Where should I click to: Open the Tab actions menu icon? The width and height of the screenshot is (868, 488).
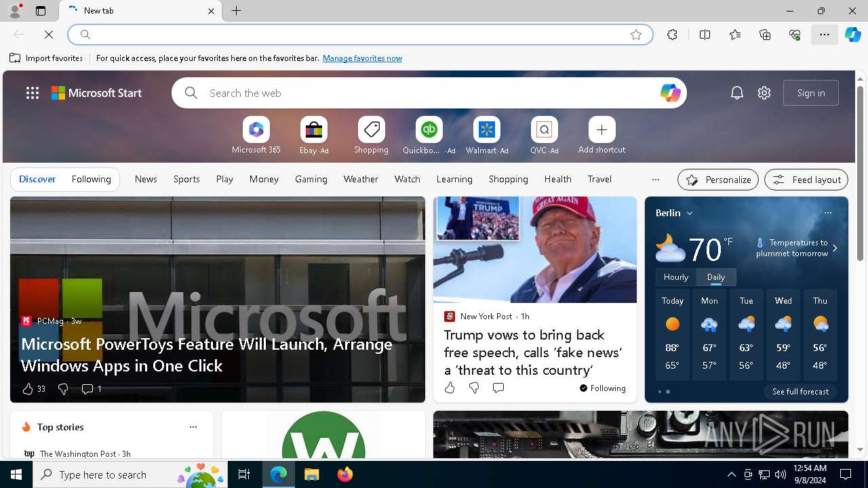[x=41, y=11]
